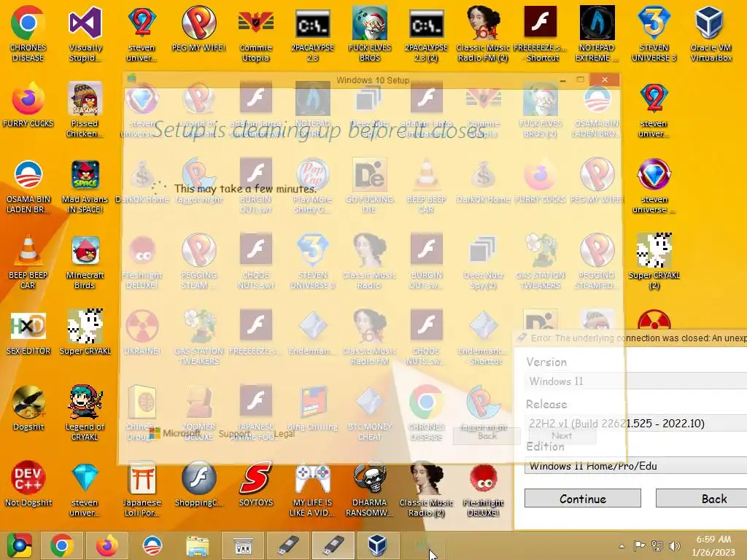Click the Obama logo taskbar icon
747x560 pixels.
point(152,545)
